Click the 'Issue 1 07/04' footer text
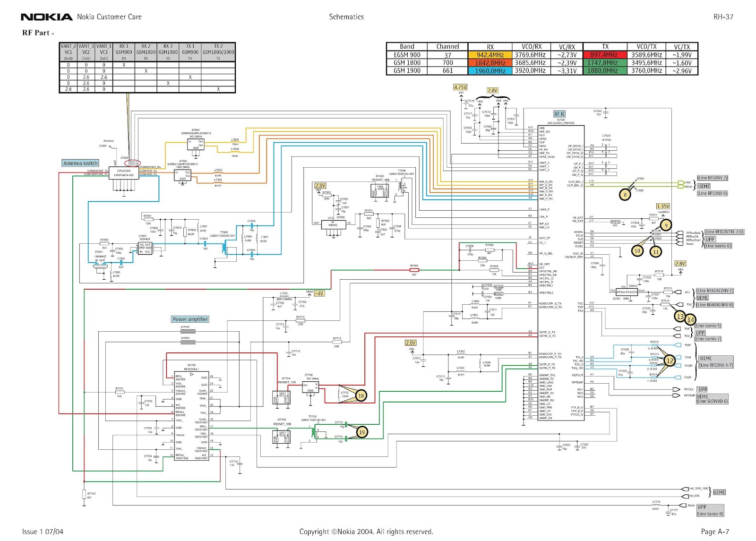756x541 pixels. click(x=43, y=532)
